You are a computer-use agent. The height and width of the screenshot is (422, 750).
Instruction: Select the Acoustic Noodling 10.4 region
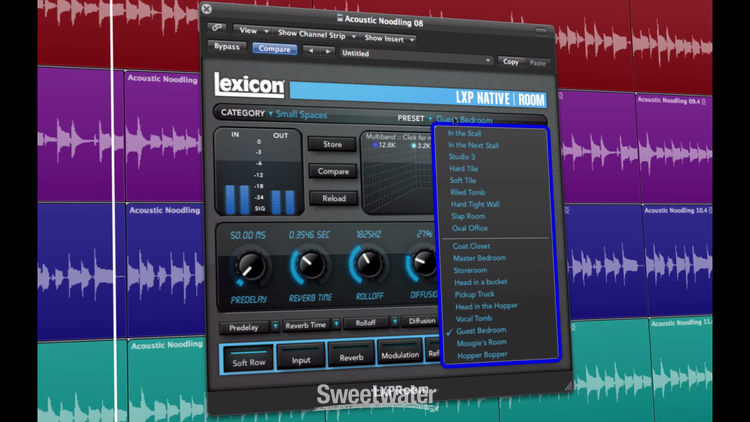tap(677, 261)
